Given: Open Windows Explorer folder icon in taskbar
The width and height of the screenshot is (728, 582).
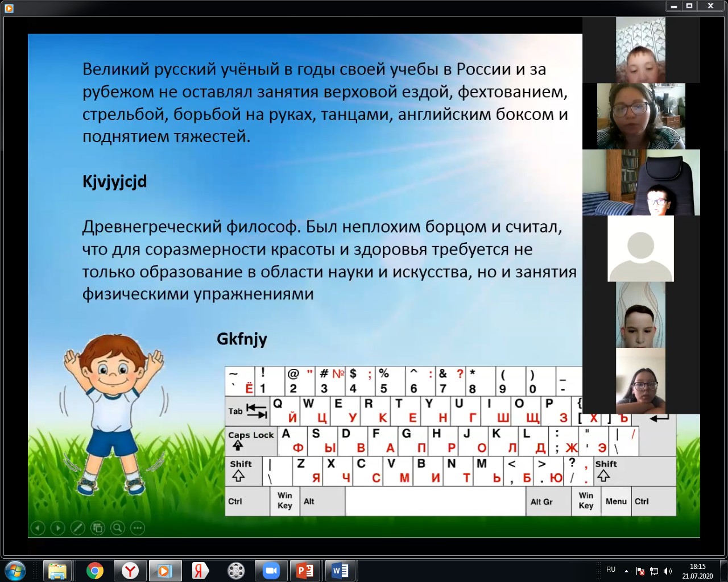Looking at the screenshot, I should 58,570.
